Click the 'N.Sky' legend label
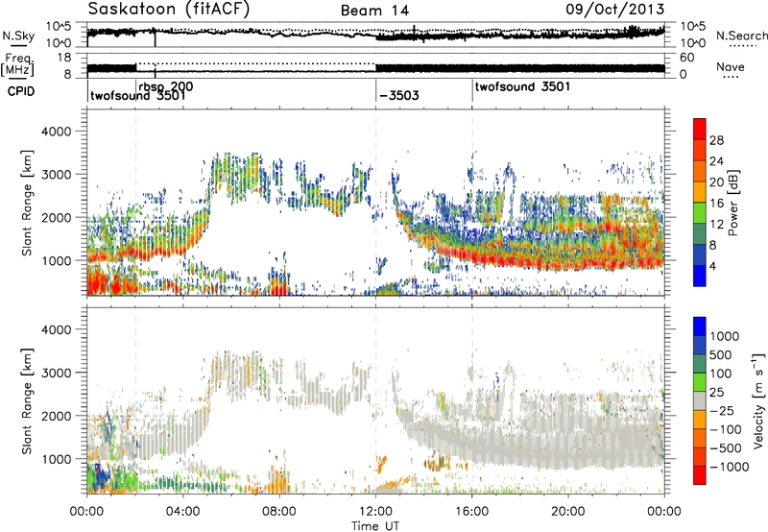This screenshot has height=532, width=768. 18,36
